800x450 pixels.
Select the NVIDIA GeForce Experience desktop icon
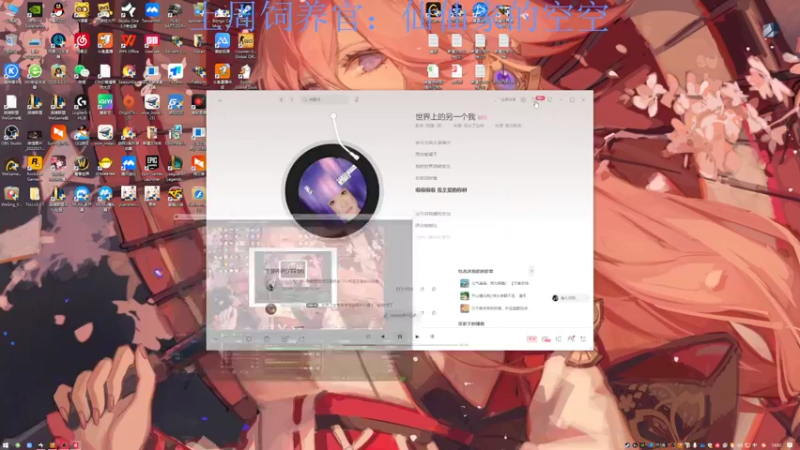click(x=35, y=14)
